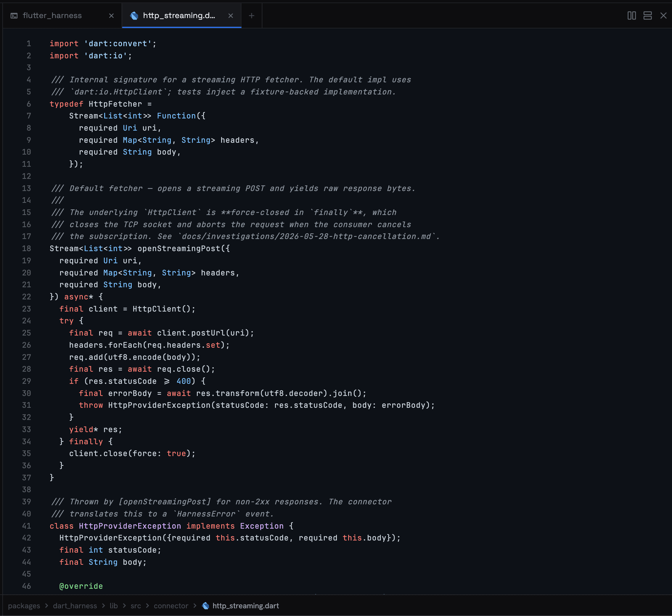Open the connector breadcrumb segment
This screenshot has width=672, height=616.
(171, 606)
